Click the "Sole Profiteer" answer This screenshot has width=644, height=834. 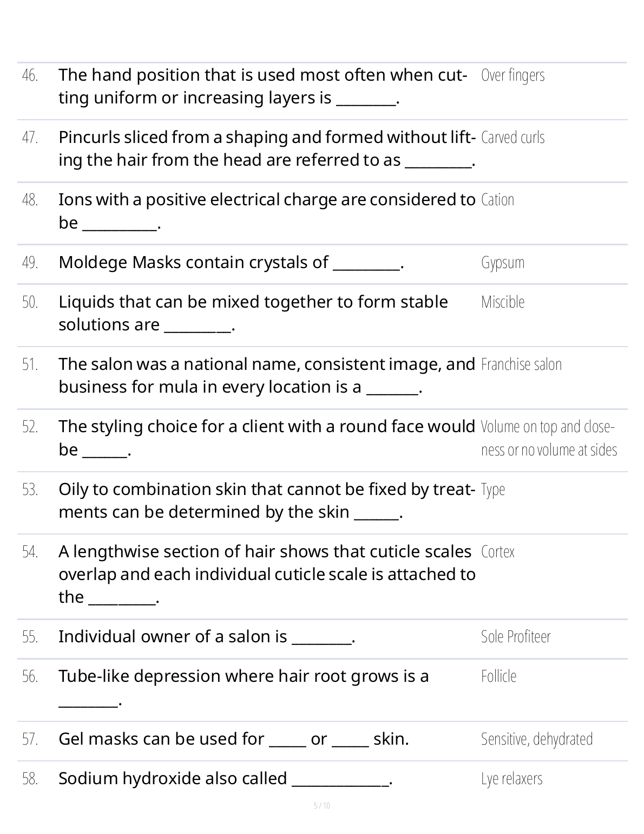(516, 637)
